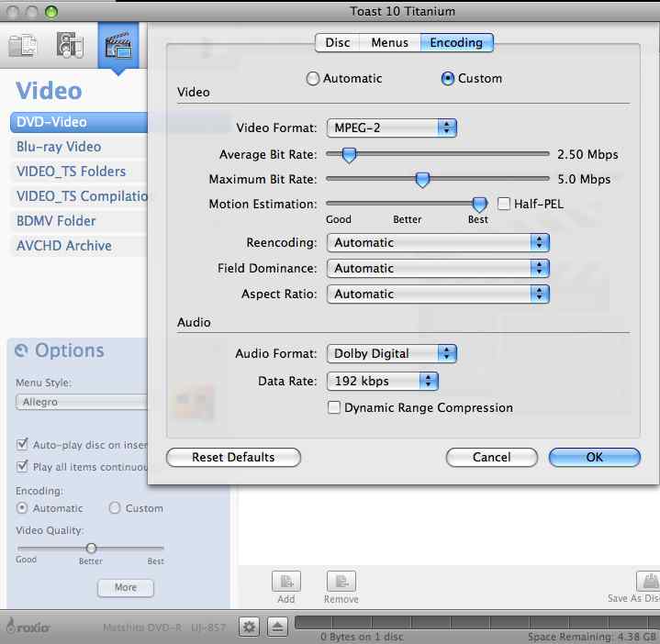Click the Maximum Bit Rate slider handle
The height and width of the screenshot is (644, 660).
click(422, 180)
